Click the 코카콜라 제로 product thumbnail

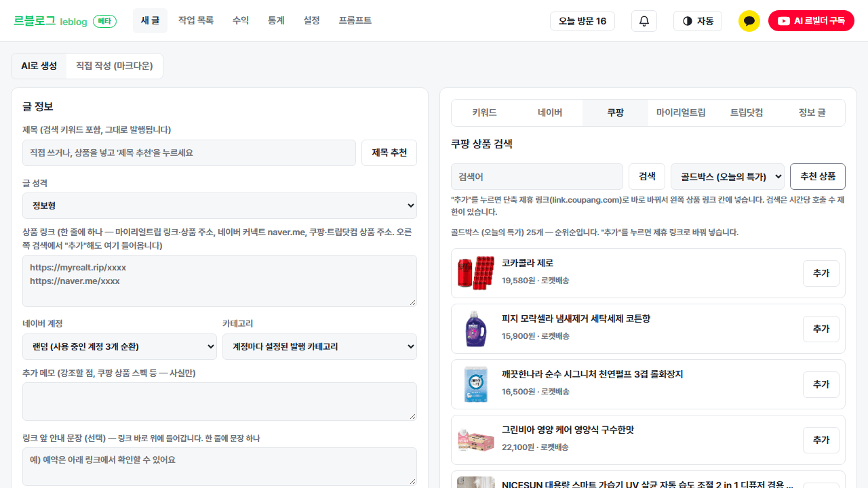tap(476, 273)
